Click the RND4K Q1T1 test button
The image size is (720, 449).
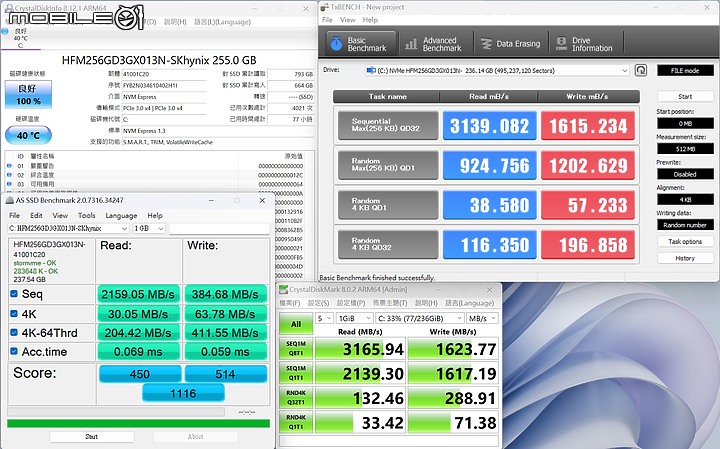[296, 422]
